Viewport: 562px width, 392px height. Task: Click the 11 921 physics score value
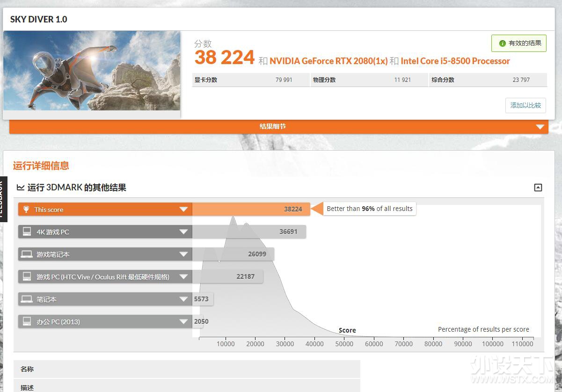tap(402, 80)
